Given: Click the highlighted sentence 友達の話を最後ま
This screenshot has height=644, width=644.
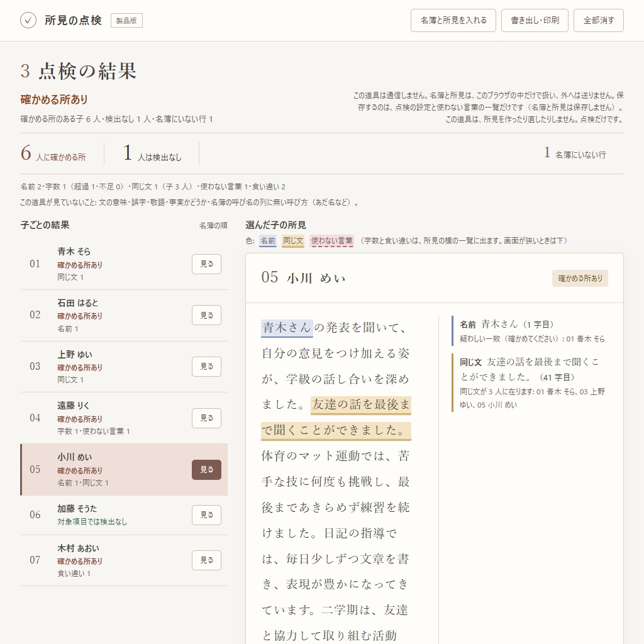Looking at the screenshot, I should coord(361,404).
